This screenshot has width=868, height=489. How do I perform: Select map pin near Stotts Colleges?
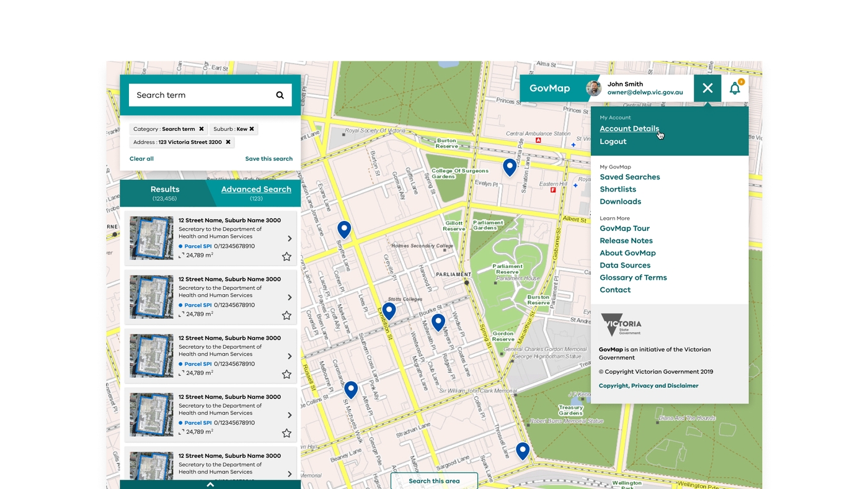pyautogui.click(x=389, y=311)
